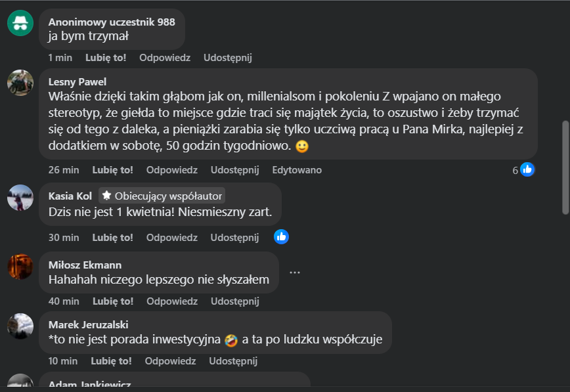
Task: Click the star badge icon next to Kasia Kol
Action: click(106, 196)
